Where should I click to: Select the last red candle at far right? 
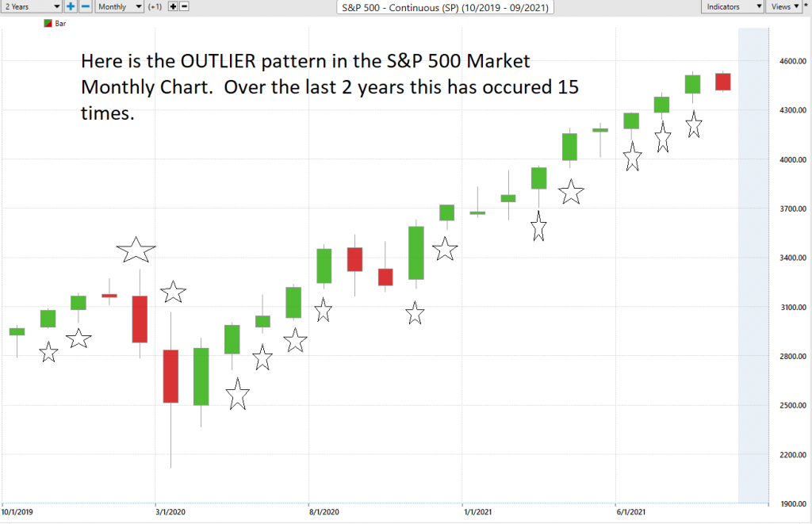pyautogui.click(x=723, y=82)
